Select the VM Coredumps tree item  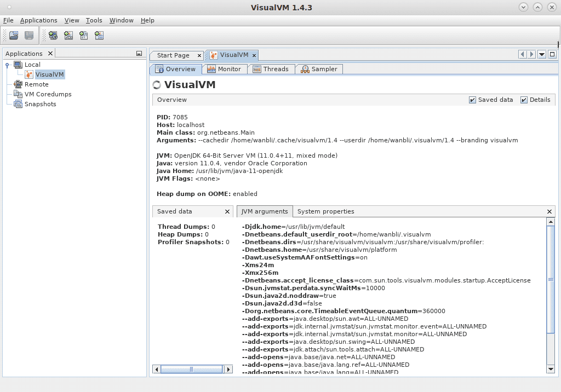(x=48, y=94)
